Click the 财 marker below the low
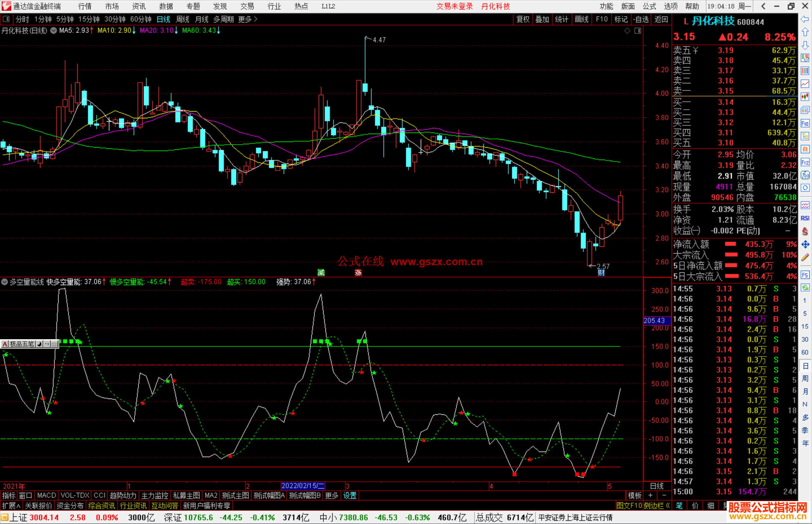The image size is (812, 524). (x=601, y=273)
